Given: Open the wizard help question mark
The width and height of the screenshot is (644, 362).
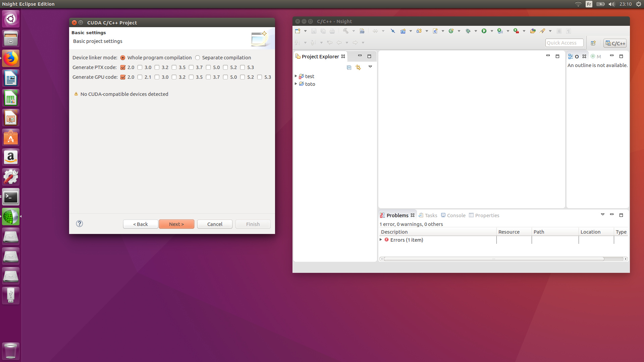Looking at the screenshot, I should [x=79, y=224].
